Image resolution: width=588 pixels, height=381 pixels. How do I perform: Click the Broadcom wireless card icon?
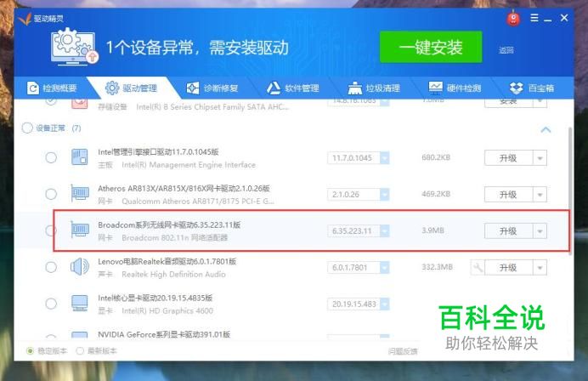(x=80, y=230)
